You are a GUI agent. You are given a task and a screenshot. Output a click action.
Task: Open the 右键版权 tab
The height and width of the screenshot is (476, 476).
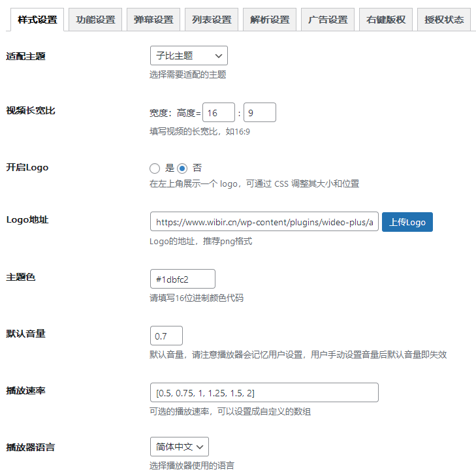point(386,20)
